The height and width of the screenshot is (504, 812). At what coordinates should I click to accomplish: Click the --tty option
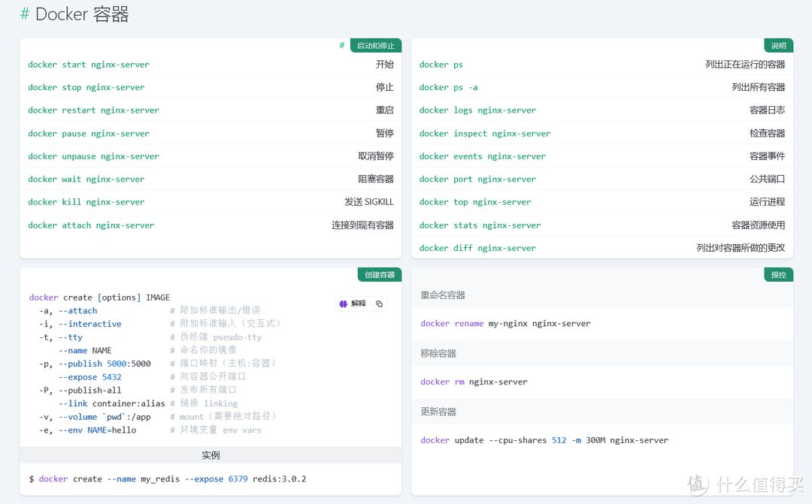(71, 337)
